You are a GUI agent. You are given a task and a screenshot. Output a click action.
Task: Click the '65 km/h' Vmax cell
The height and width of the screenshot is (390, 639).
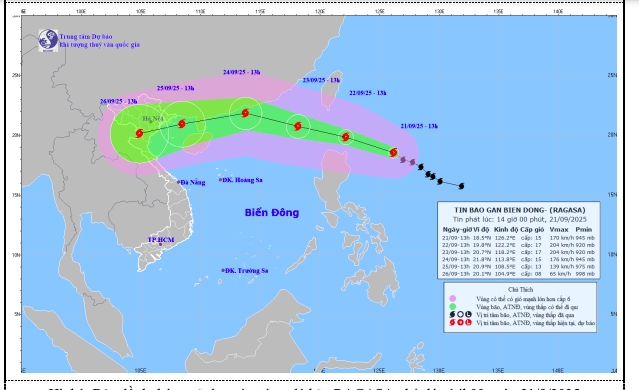pos(561,274)
